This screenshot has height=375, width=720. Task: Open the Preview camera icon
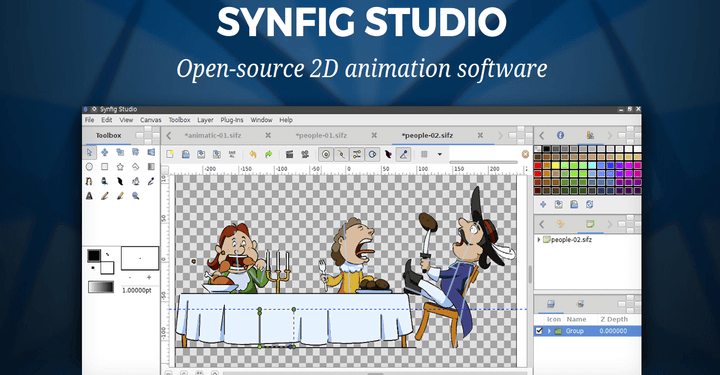(305, 154)
